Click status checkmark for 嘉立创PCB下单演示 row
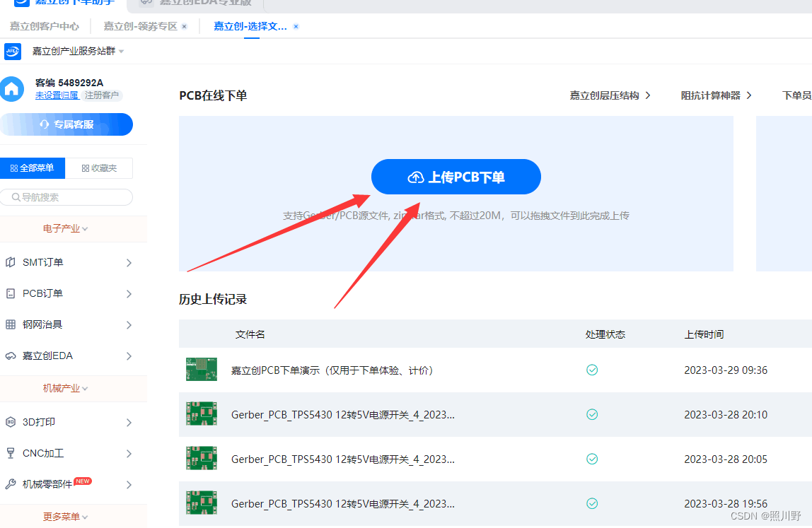This screenshot has height=528, width=812. coord(592,370)
